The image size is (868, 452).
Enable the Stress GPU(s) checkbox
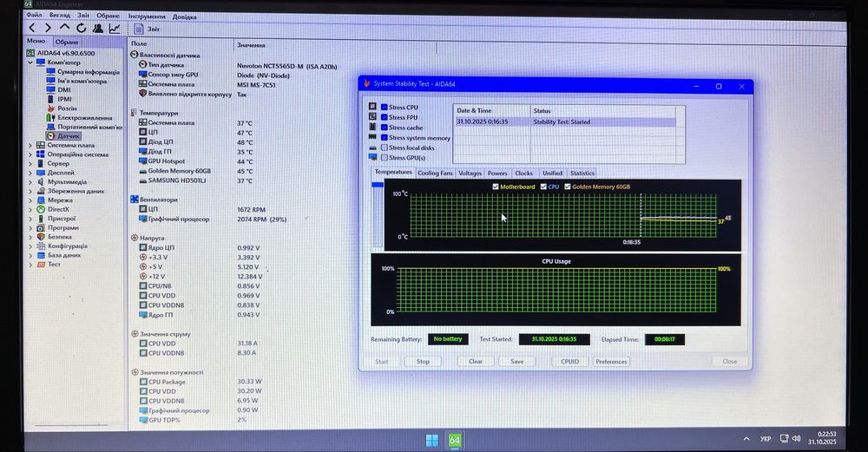385,158
